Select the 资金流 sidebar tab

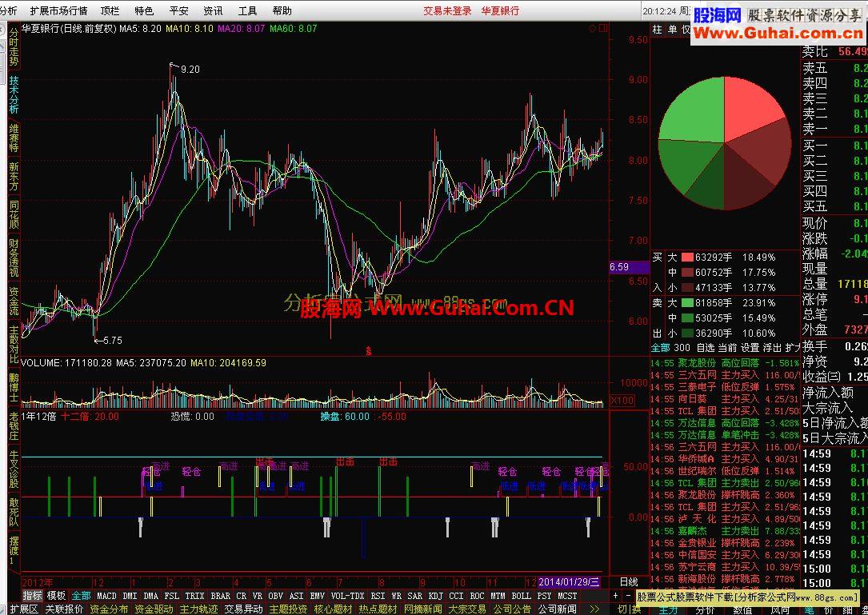point(14,302)
